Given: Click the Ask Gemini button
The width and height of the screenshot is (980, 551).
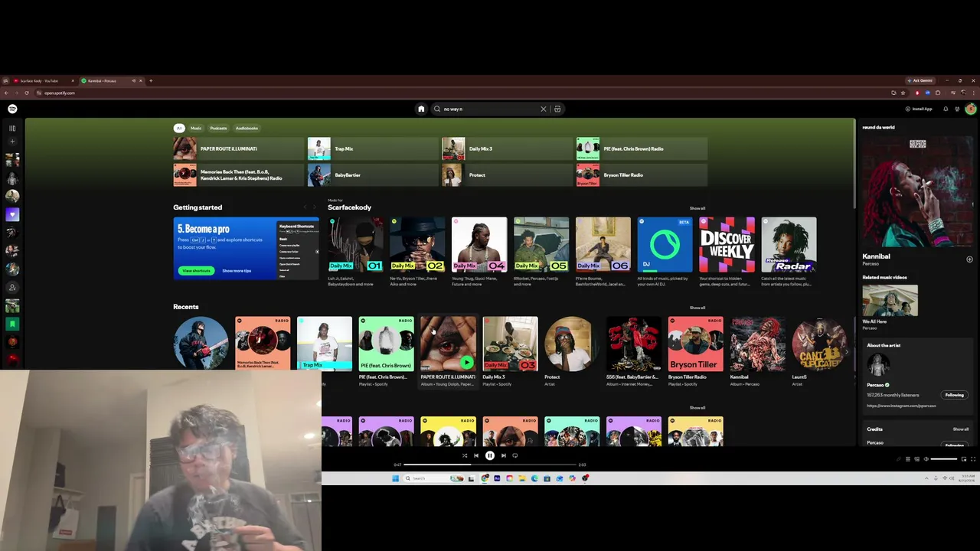Looking at the screenshot, I should [x=921, y=80].
